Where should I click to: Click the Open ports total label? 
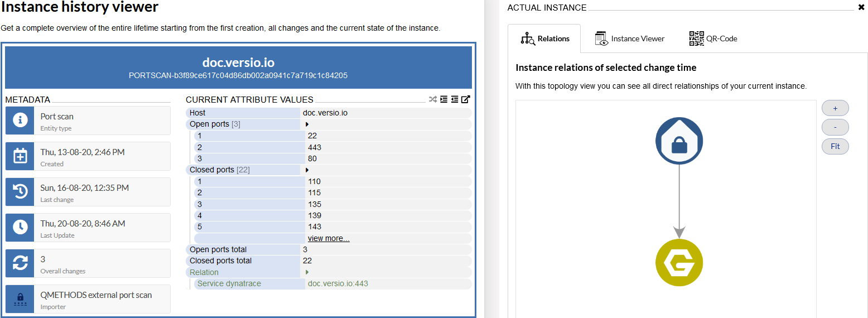218,250
